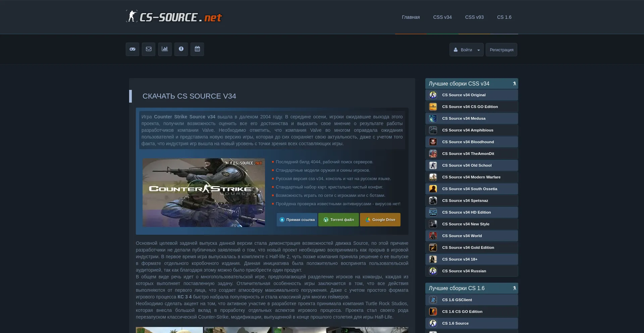Open CS Source v34 New Style link
The height and width of the screenshot is (333, 644).
click(466, 224)
